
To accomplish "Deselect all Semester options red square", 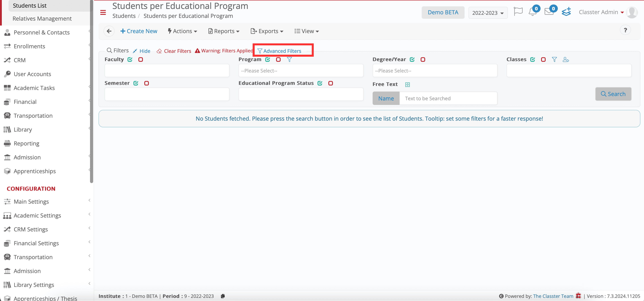I will 146,83.
